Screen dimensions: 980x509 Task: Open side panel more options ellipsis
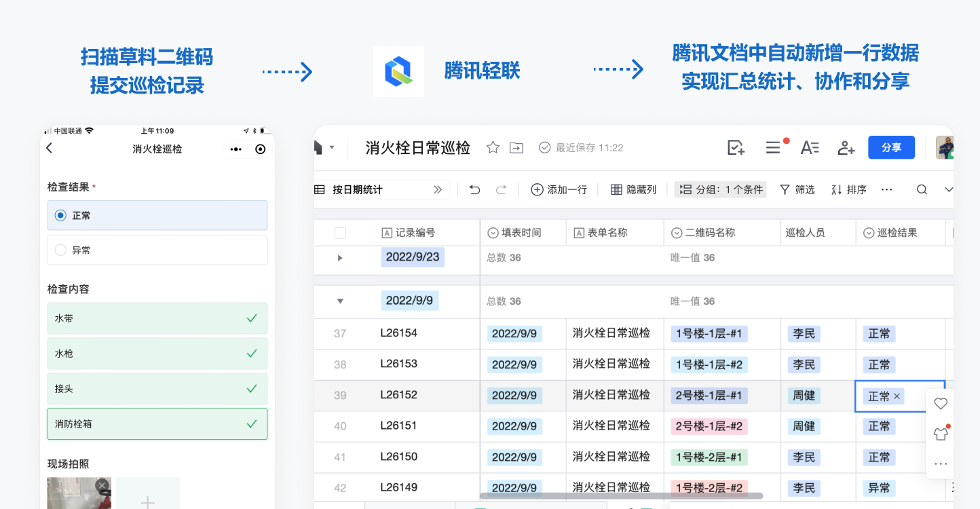pos(941,464)
